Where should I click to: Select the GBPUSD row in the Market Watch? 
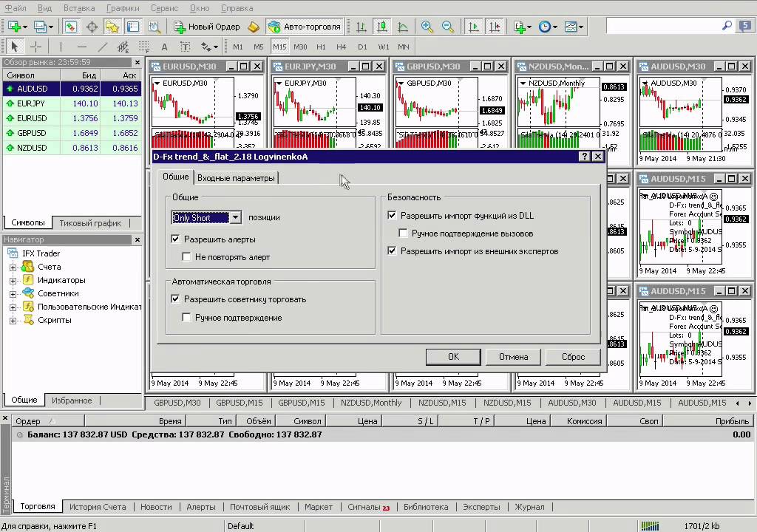coord(72,133)
